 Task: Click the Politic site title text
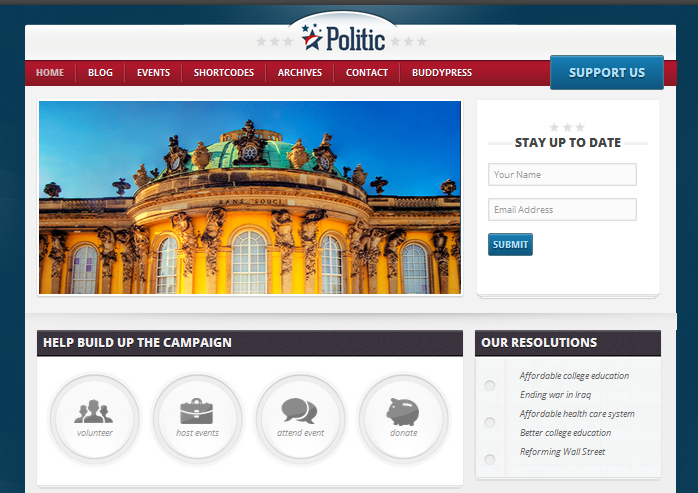(x=355, y=39)
